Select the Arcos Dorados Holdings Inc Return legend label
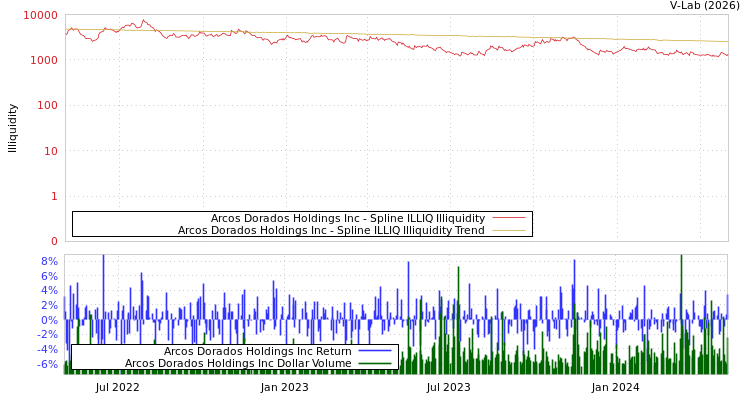 tap(257, 351)
